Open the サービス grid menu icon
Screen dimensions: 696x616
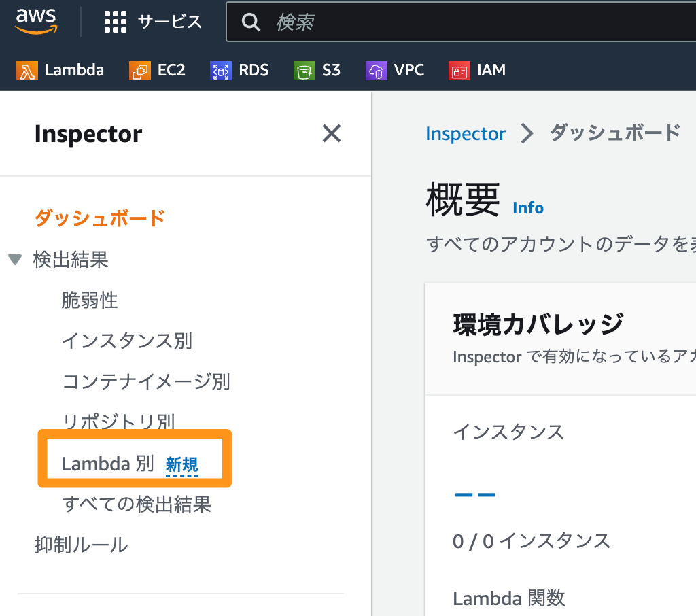(116, 22)
